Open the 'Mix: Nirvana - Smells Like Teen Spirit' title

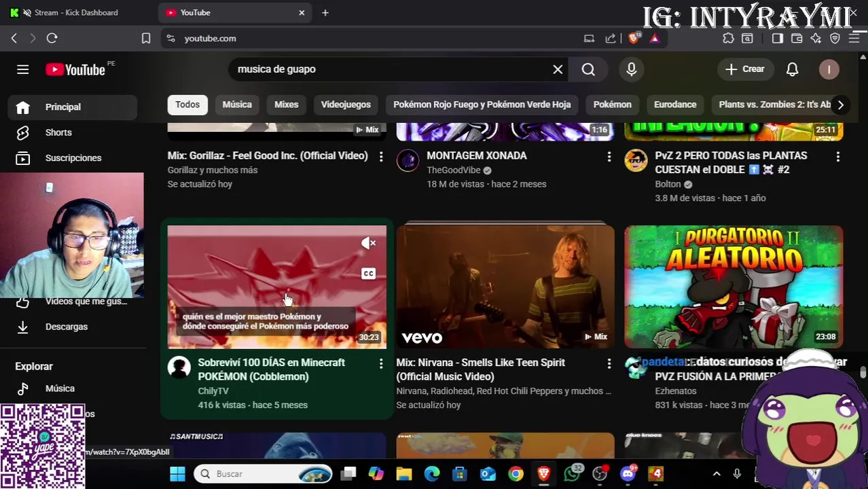tap(480, 369)
